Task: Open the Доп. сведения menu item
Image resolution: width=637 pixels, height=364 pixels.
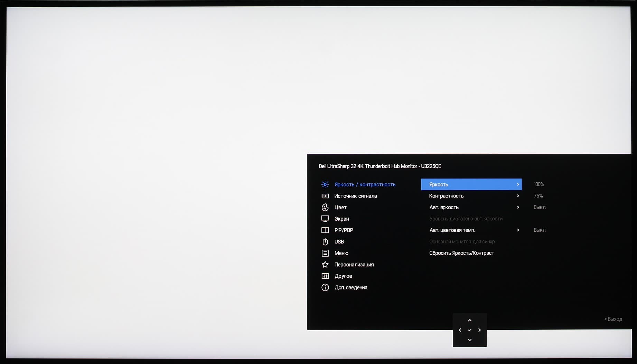Action: pos(351,287)
